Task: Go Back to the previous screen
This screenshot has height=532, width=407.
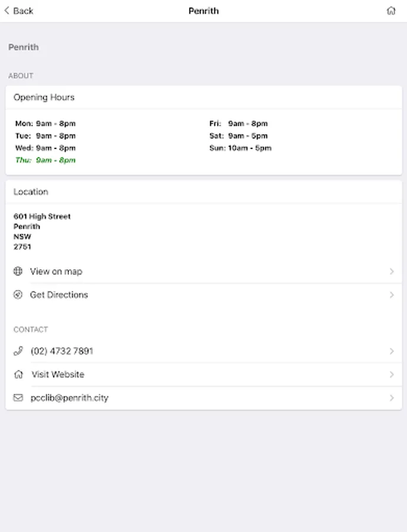Action: pyautogui.click(x=23, y=11)
